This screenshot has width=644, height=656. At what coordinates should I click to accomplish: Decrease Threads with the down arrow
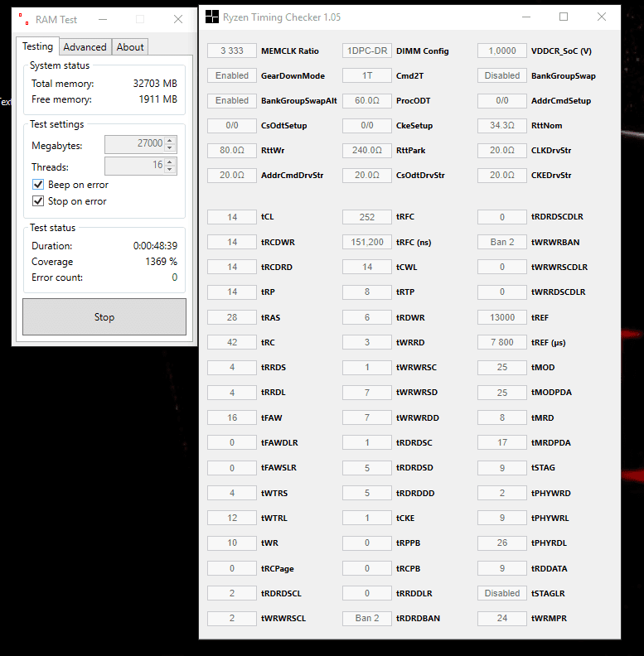click(170, 170)
